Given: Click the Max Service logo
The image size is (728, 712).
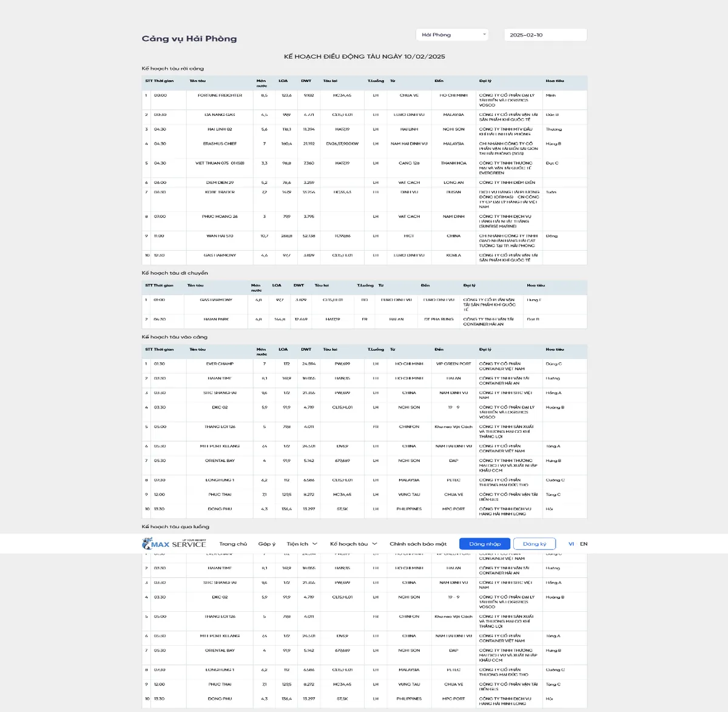Looking at the screenshot, I should click(x=174, y=544).
